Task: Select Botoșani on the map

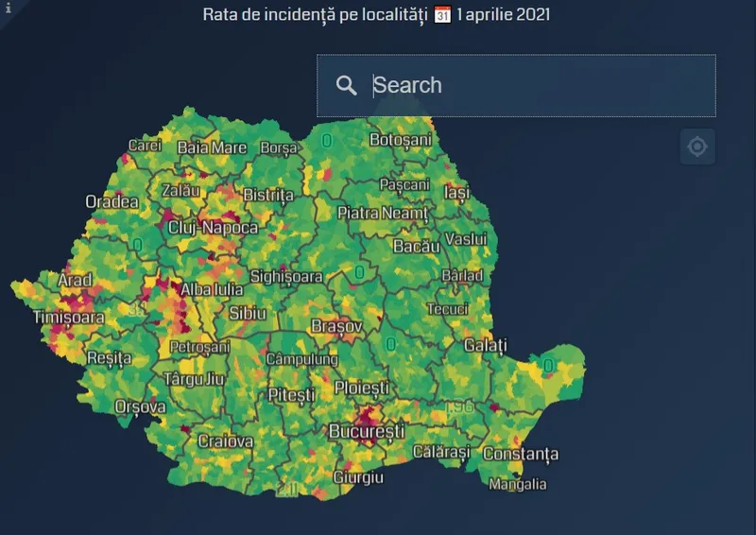Action: coord(400,140)
